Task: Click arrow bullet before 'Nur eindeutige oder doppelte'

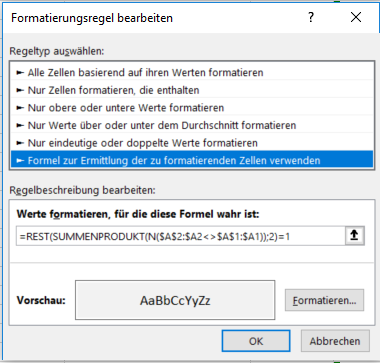Action: [20, 143]
